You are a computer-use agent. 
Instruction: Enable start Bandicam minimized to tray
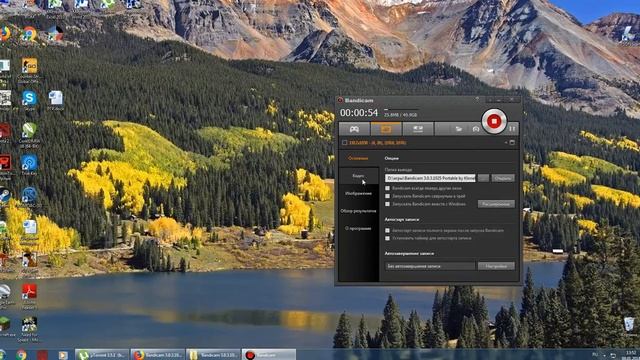(387, 196)
